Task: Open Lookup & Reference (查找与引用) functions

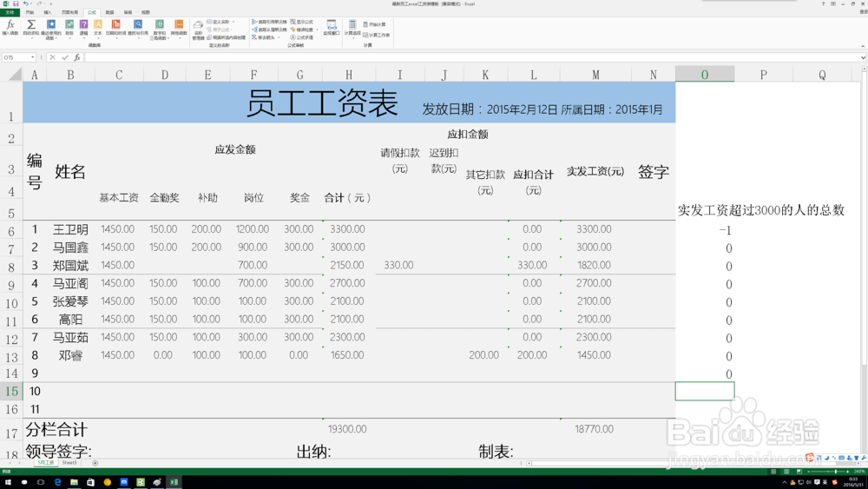Action: [138, 29]
